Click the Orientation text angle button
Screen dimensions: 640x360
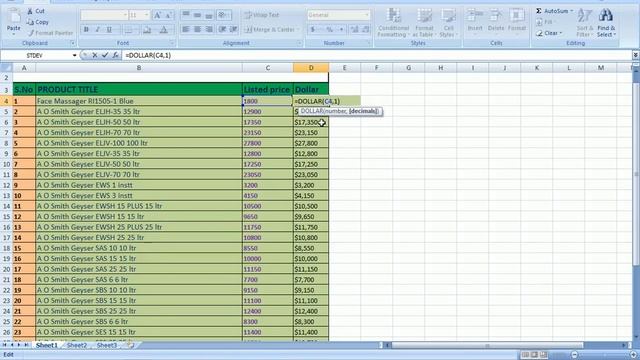[x=223, y=15]
